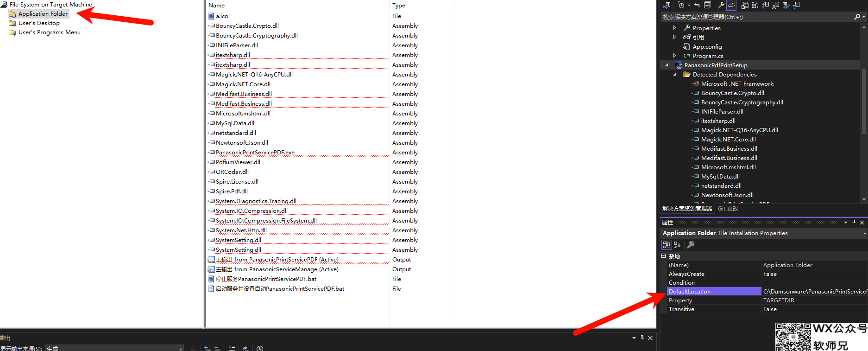Click the wrench Properties toolbar icon
This screenshot has width=868, height=351.
pos(721,5)
